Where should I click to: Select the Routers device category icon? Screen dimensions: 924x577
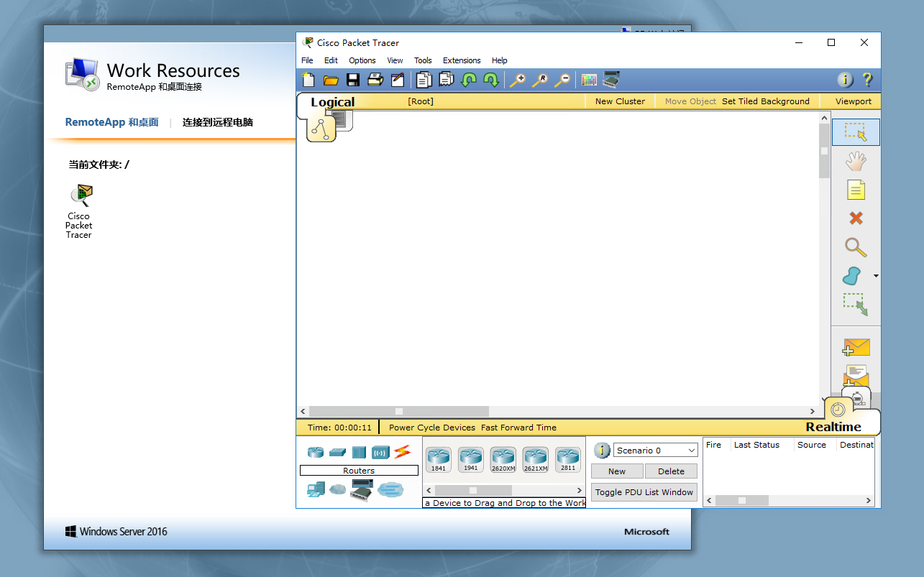coord(316,452)
